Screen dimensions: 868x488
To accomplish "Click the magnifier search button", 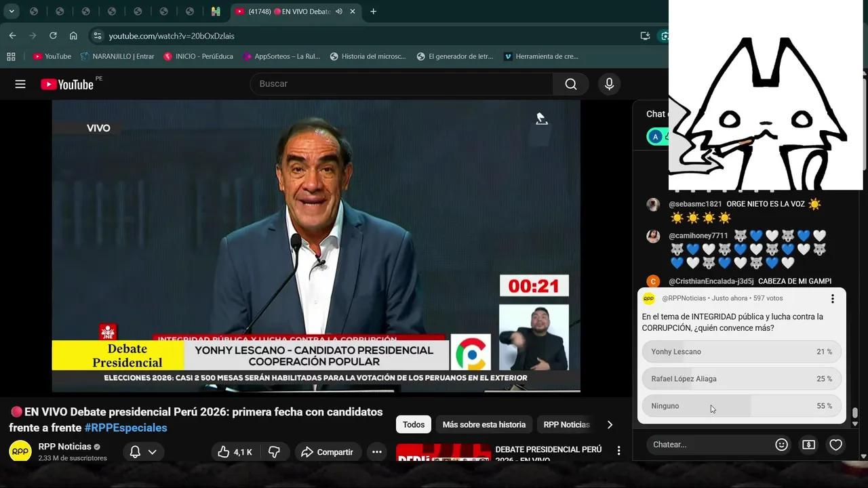I will (571, 84).
